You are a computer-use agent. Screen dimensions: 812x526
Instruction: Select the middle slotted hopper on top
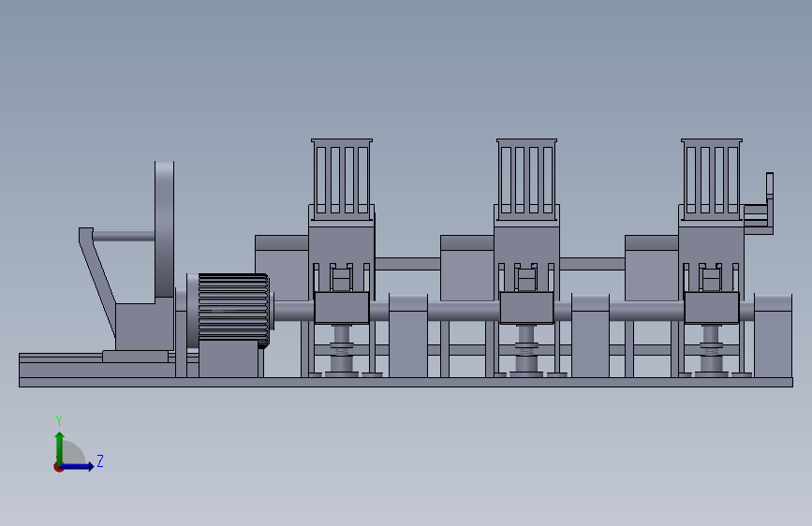(x=526, y=179)
